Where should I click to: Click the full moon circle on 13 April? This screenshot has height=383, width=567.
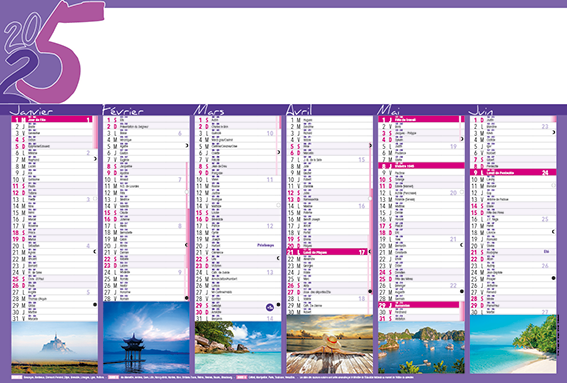tap(370, 199)
